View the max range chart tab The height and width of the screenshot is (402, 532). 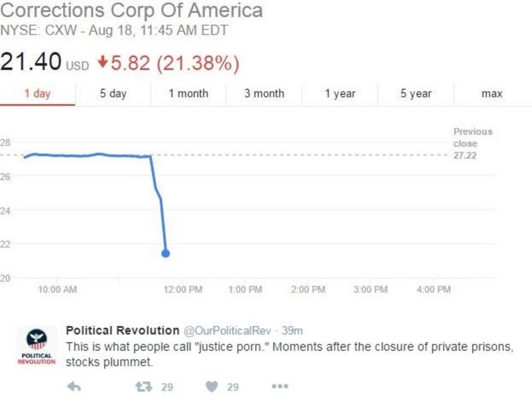click(492, 94)
